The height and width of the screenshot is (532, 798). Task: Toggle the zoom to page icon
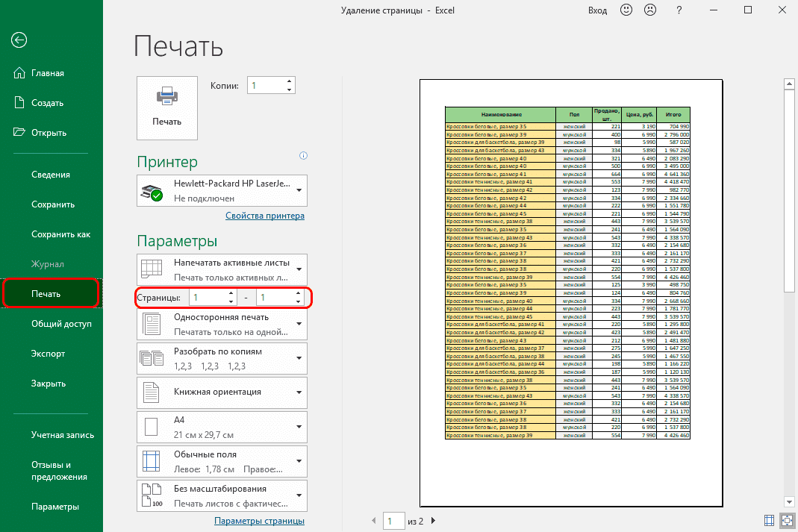point(787,520)
